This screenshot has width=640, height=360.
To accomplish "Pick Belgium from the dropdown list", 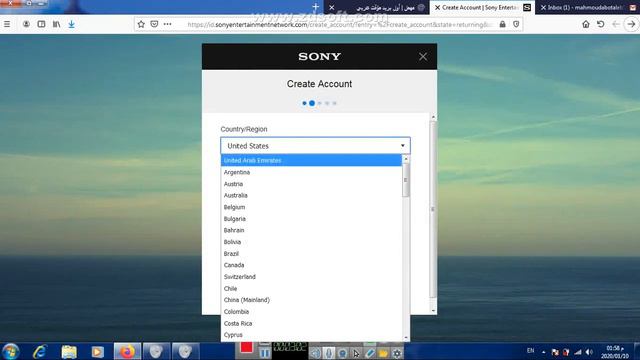I will click(x=311, y=207).
